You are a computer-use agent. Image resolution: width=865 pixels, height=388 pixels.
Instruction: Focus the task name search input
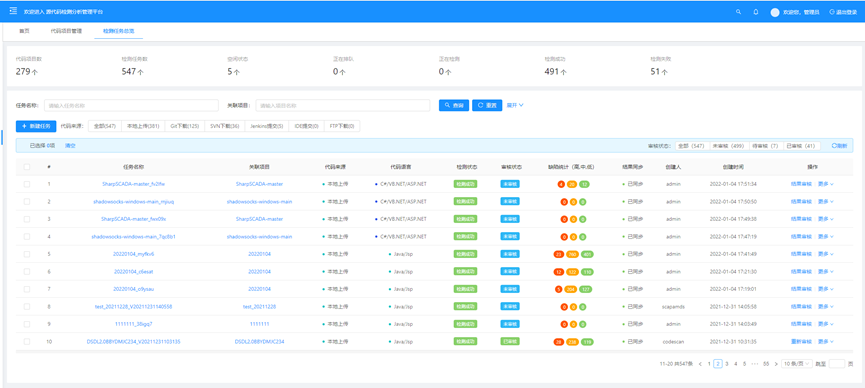point(131,105)
